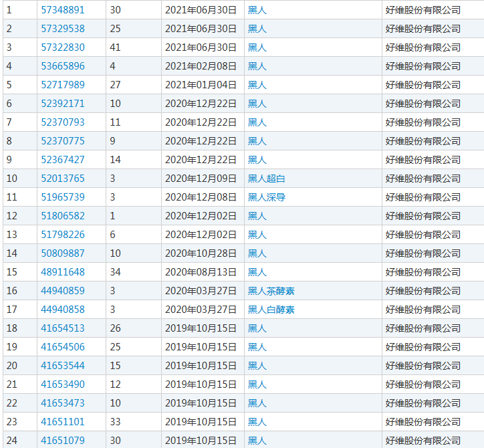The image size is (484, 448).
Task: Select the date 2021年01月04日
Action: [x=201, y=85]
